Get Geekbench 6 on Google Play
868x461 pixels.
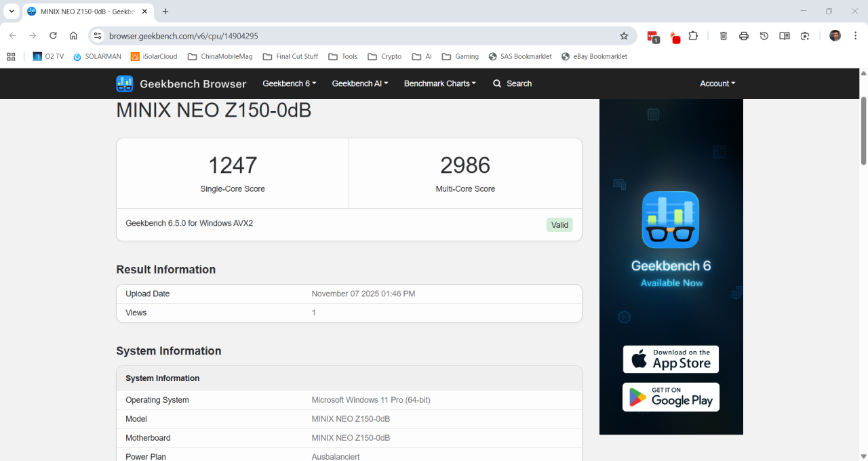click(671, 397)
